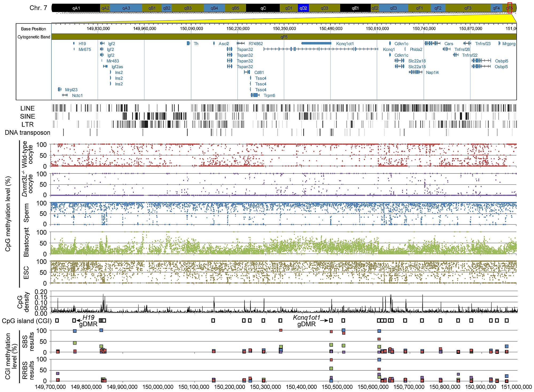Click the CpG density axis label
534x392 pixels.
coord(23,302)
